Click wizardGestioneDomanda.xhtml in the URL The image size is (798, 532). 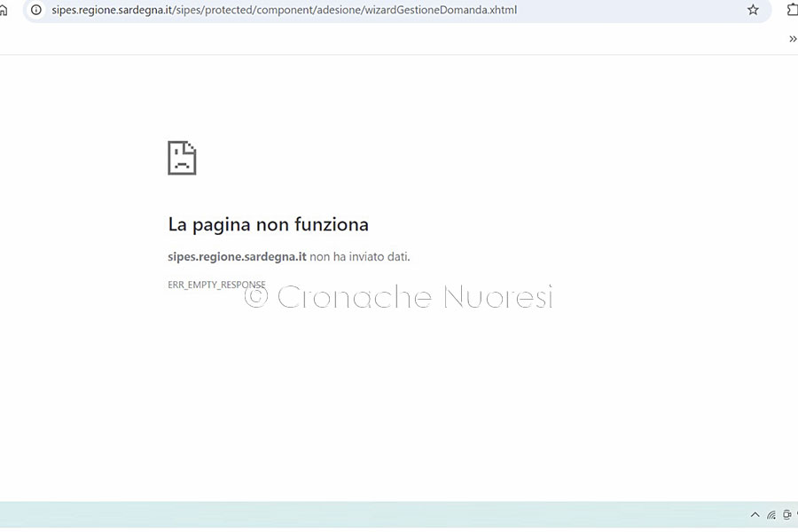[x=441, y=11]
